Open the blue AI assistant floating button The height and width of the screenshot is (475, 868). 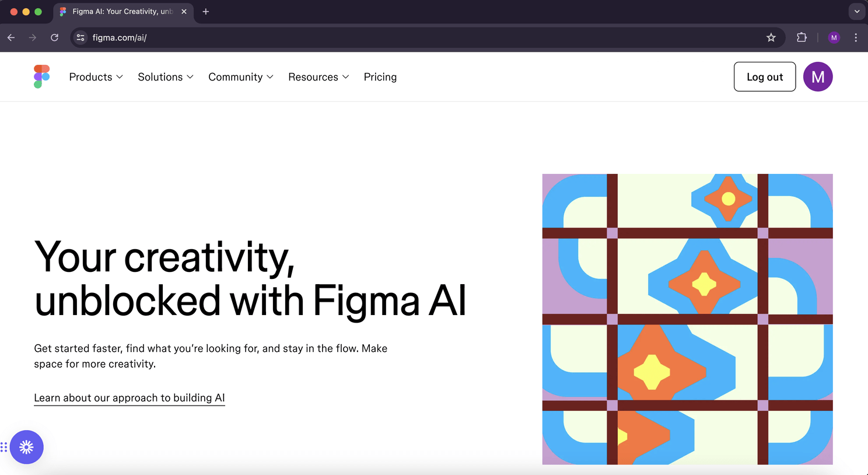pos(27,447)
